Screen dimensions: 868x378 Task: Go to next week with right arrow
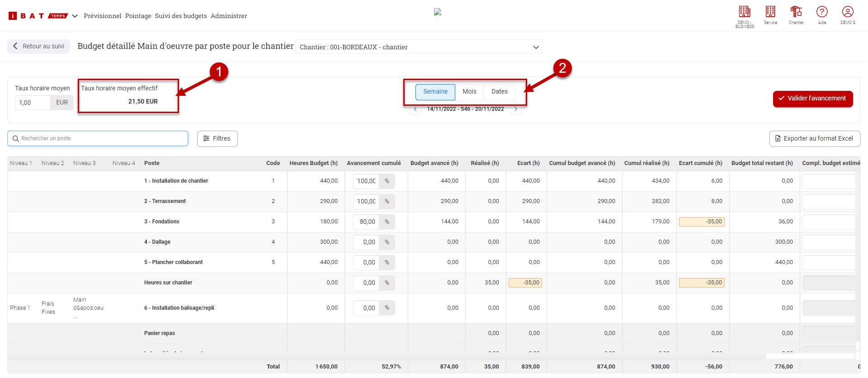tap(516, 109)
